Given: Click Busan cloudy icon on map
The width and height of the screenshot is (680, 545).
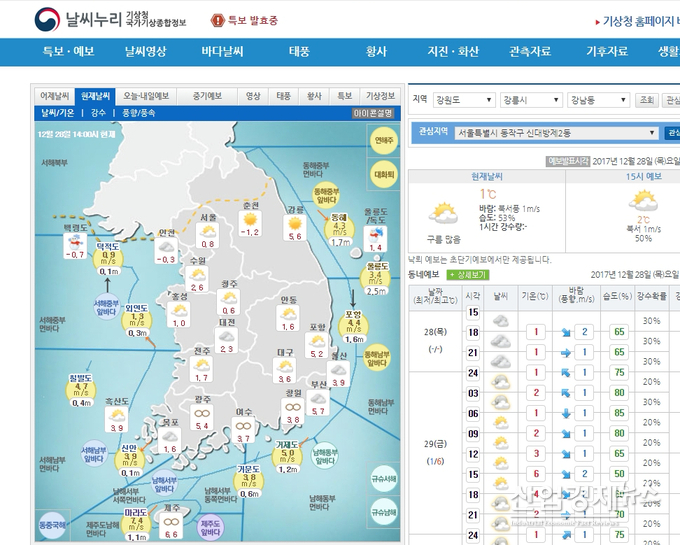Looking at the screenshot, I should pos(318,398).
